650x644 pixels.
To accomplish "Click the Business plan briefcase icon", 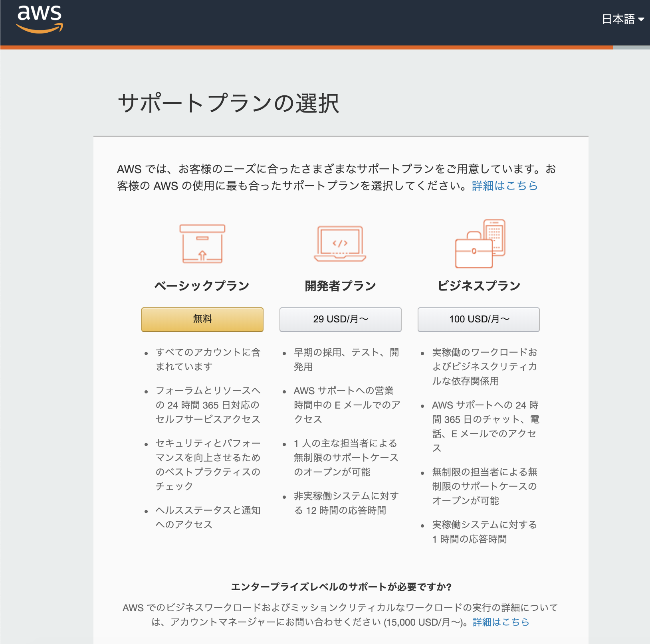I will tap(480, 243).
